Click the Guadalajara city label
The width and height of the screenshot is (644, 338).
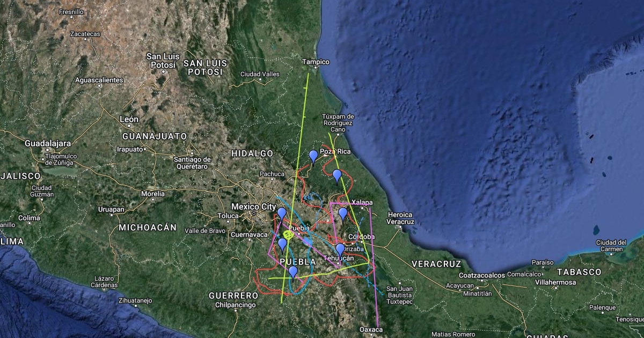(48, 144)
